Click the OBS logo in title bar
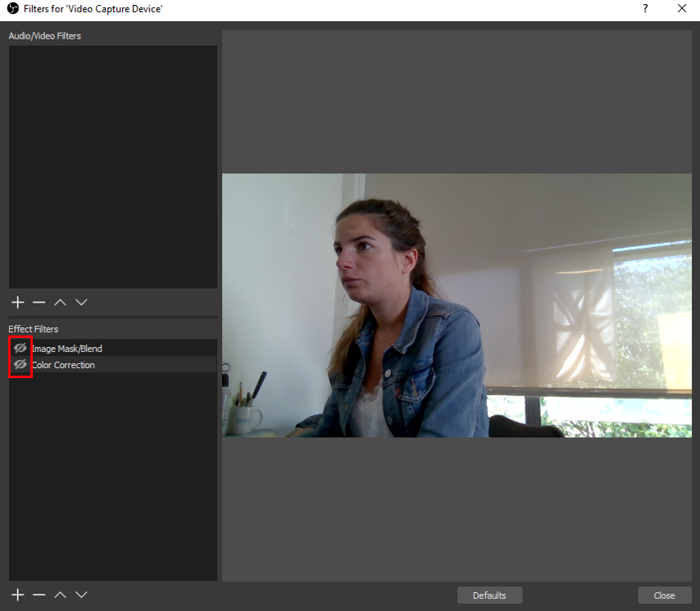 13,8
